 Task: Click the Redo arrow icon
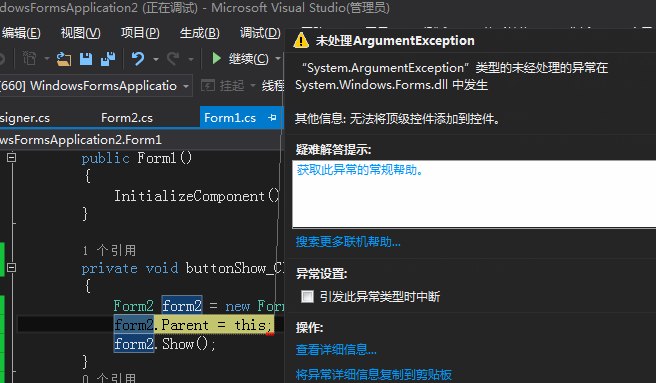coord(173,59)
